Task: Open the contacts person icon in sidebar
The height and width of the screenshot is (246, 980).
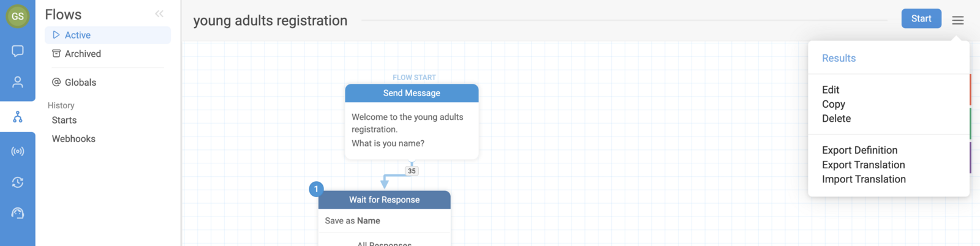Action: (x=18, y=82)
